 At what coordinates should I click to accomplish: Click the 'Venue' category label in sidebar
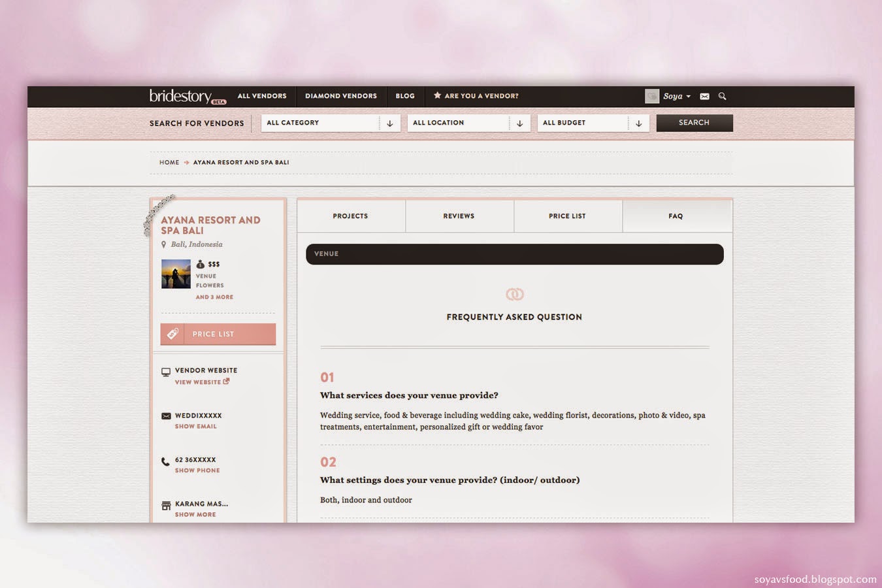[x=206, y=276]
